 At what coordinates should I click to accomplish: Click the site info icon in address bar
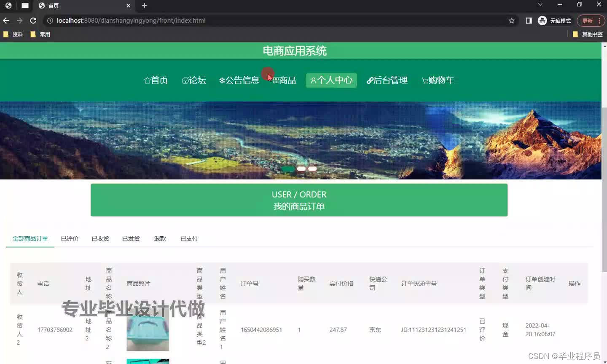coord(50,20)
